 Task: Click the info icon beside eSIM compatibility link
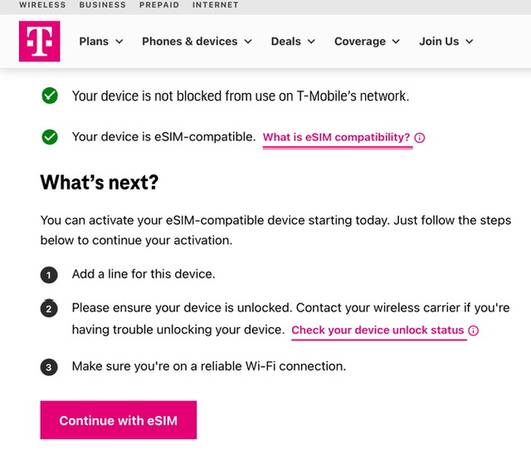click(420, 138)
